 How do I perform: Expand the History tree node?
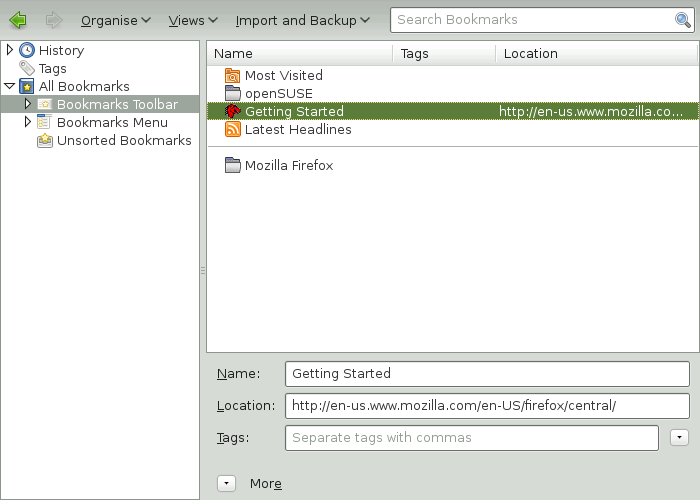coord(10,50)
